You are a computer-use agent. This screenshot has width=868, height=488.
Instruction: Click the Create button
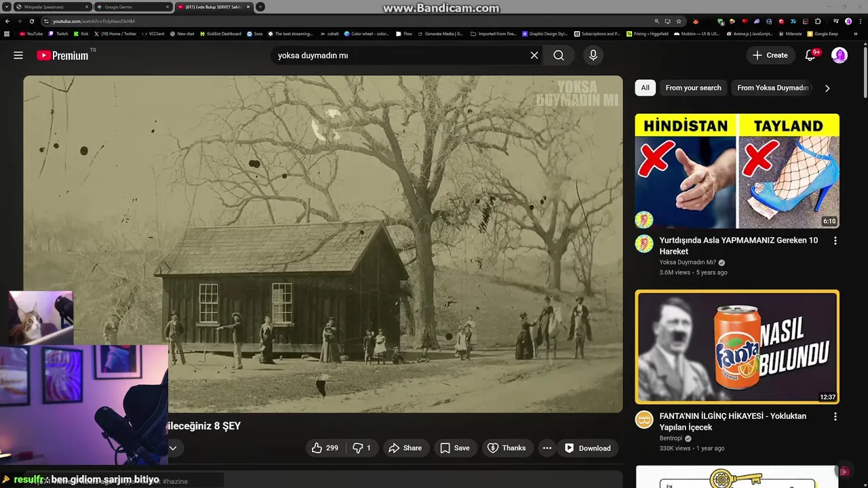click(770, 56)
